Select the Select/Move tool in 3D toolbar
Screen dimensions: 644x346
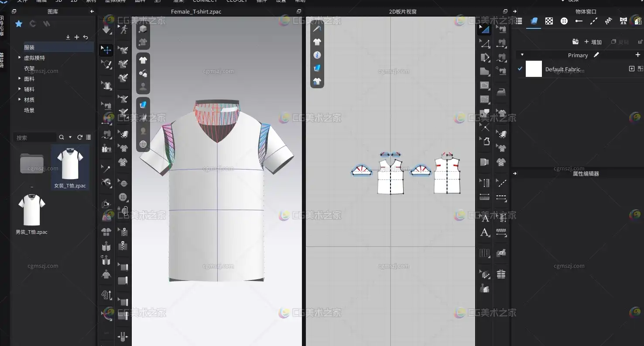[106, 50]
